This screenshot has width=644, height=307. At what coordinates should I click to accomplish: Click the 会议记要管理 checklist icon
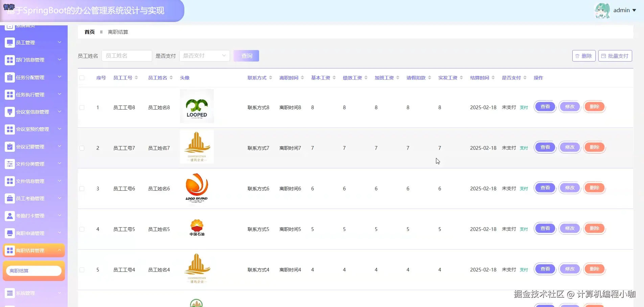click(x=10, y=147)
